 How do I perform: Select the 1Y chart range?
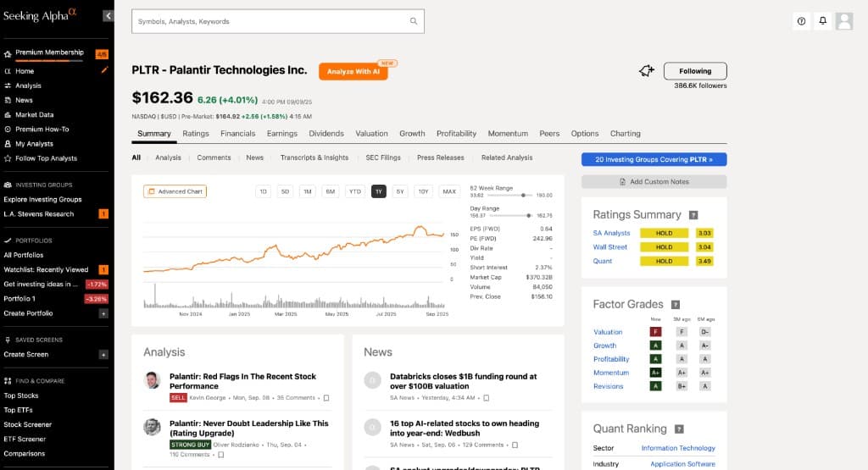click(x=379, y=191)
